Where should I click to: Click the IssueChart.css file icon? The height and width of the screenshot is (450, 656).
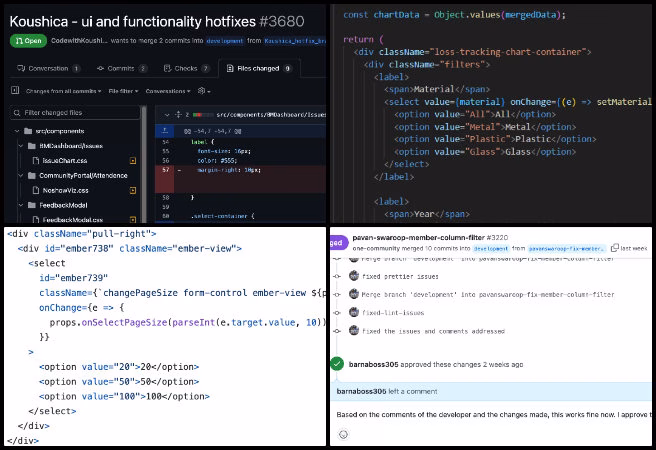click(36, 161)
